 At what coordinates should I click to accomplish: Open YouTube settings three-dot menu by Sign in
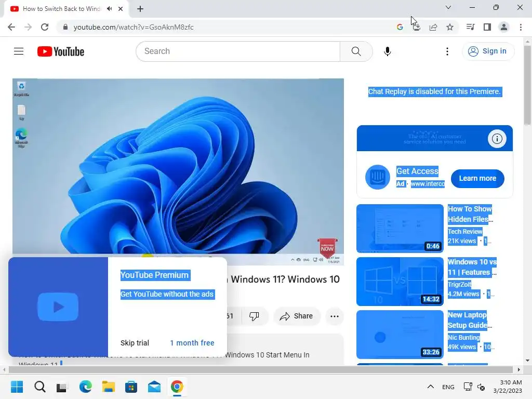pyautogui.click(x=447, y=51)
